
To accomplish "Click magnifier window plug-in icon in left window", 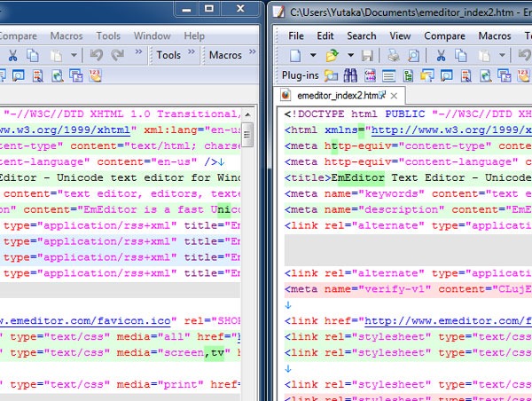I will pyautogui.click(x=19, y=75).
